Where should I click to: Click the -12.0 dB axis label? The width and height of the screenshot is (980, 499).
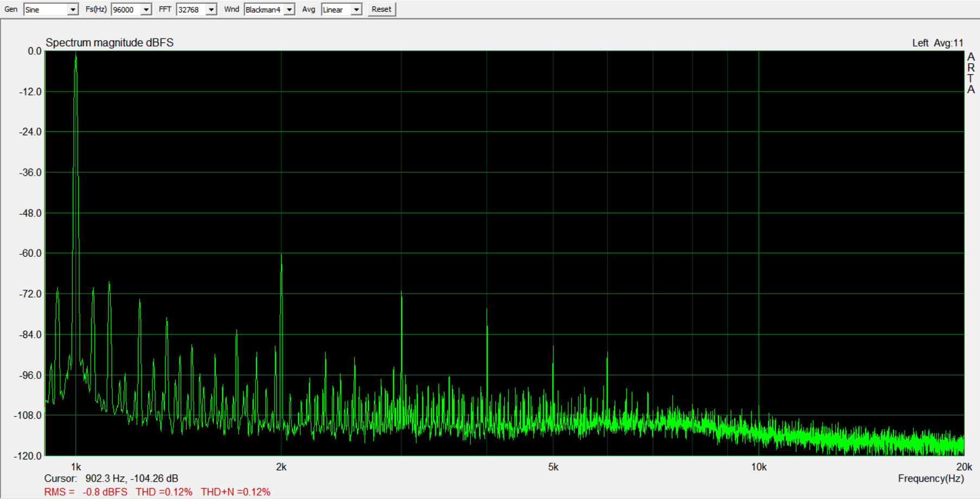(30, 92)
